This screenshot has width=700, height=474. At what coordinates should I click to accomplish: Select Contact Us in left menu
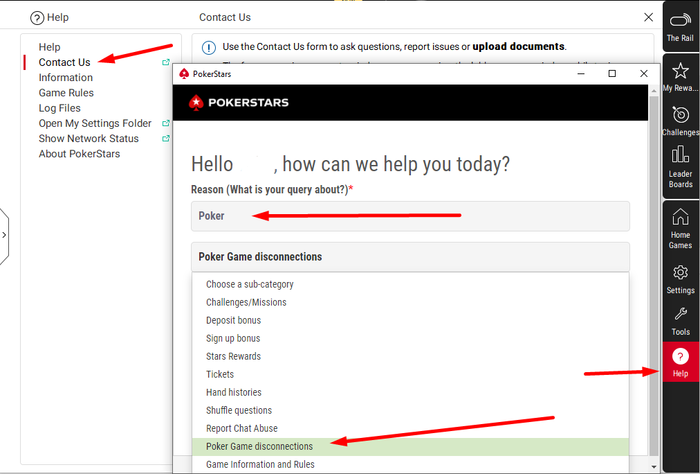[64, 62]
